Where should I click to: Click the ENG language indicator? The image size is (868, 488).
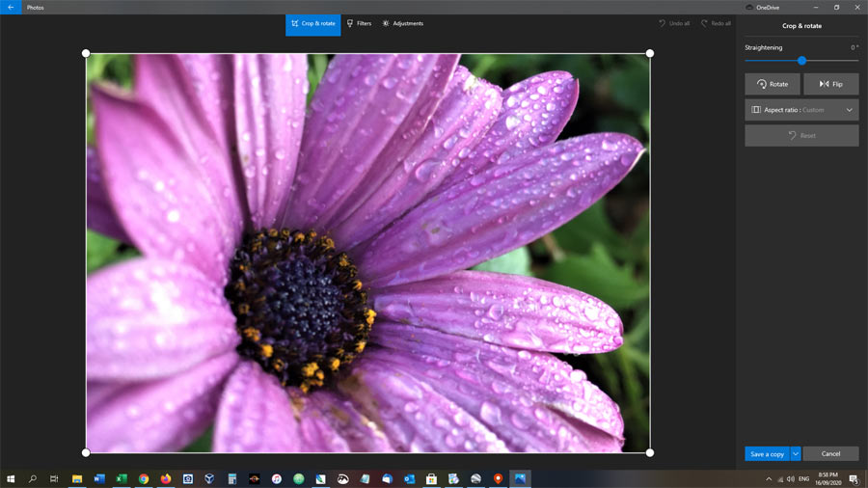pos(803,479)
